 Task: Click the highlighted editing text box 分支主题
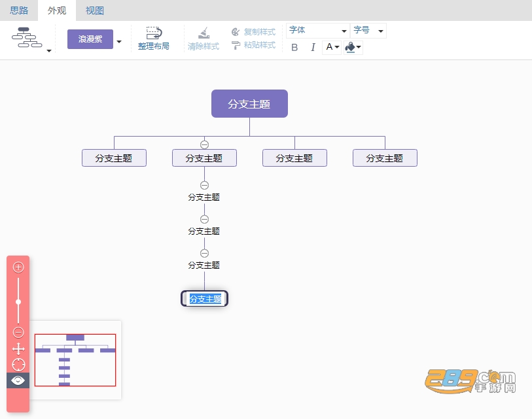tap(205, 299)
